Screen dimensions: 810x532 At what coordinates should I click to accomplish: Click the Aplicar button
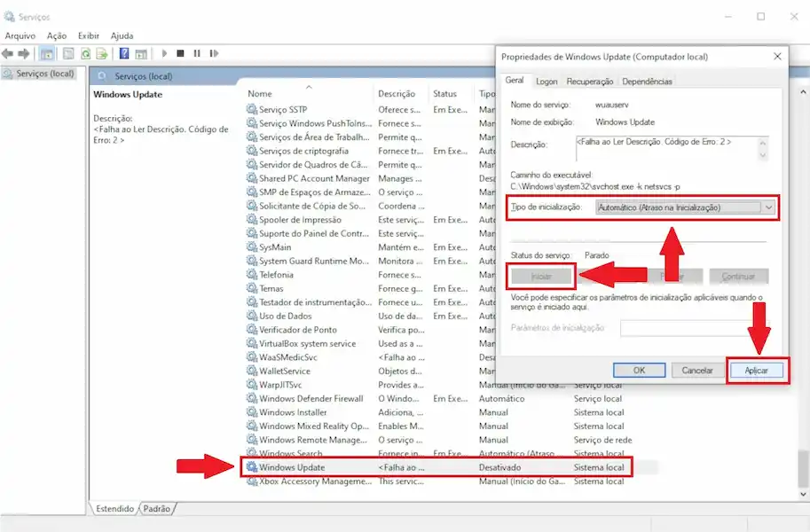756,371
